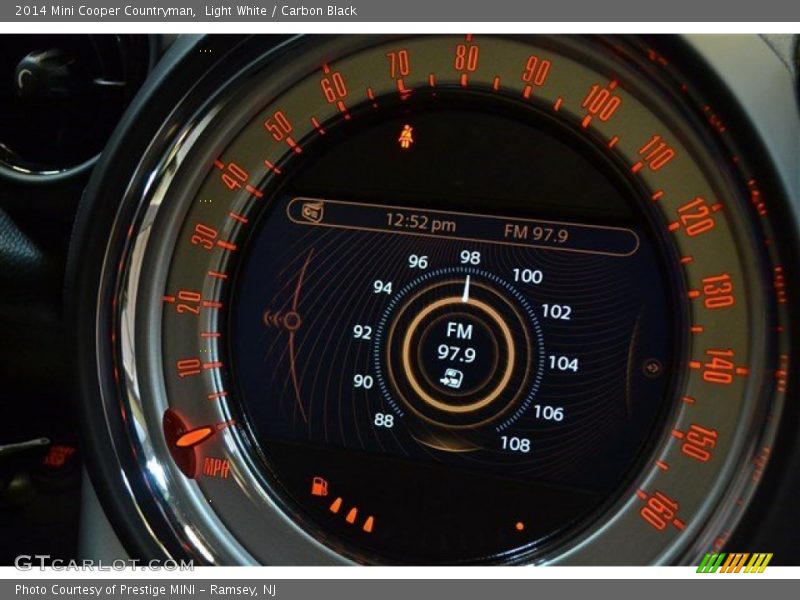Select the 94 frequency mark on the dial

383,287
